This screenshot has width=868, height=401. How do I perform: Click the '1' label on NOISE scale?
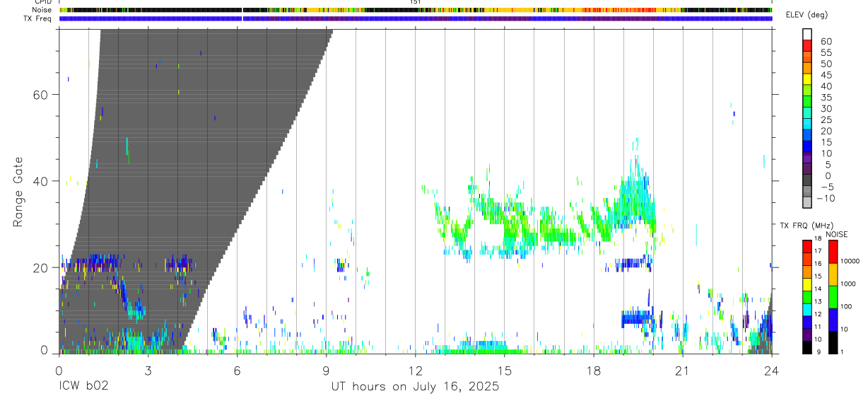(843, 351)
